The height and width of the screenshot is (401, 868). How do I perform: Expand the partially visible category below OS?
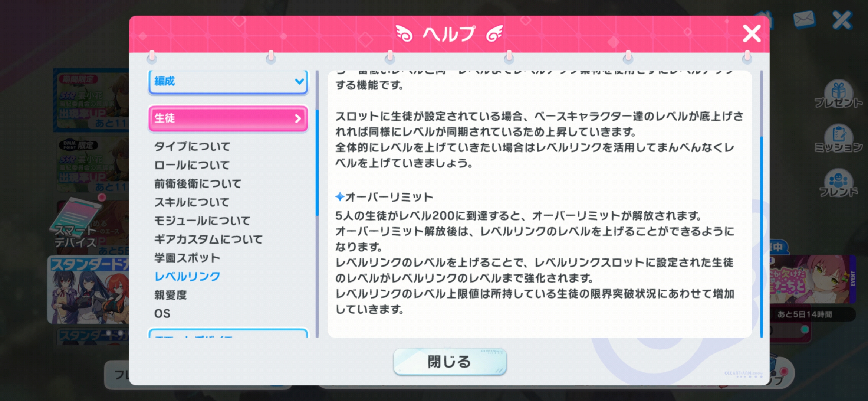pyautogui.click(x=228, y=333)
